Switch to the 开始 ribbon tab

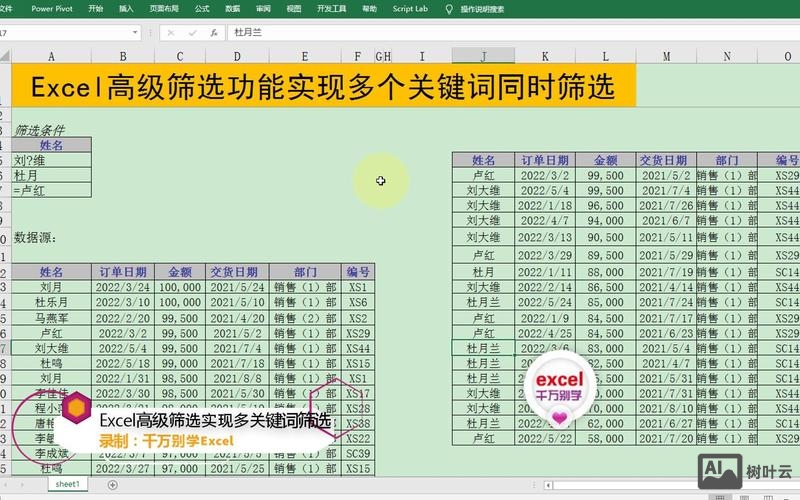95,9
